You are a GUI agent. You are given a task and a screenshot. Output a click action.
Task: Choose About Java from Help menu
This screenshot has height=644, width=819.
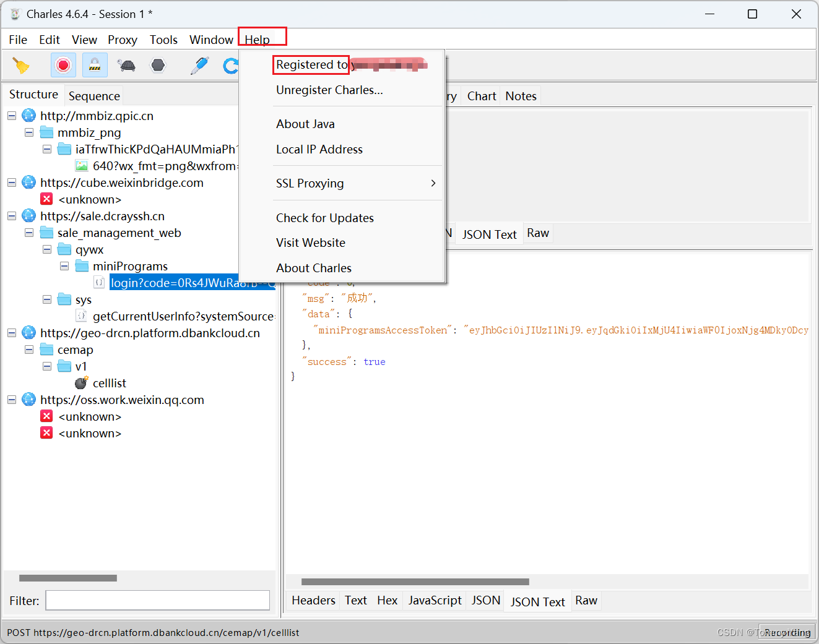pyautogui.click(x=357, y=124)
